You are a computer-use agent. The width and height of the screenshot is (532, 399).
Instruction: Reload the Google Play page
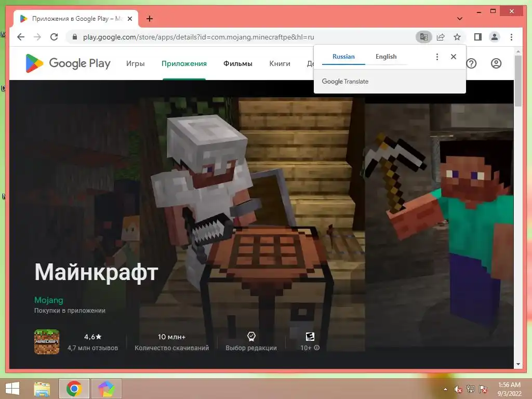pos(54,37)
